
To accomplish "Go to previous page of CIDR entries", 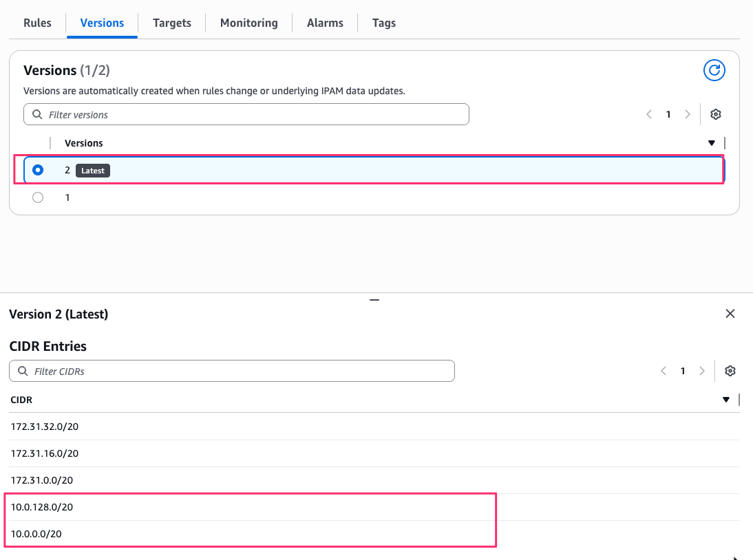I will click(x=664, y=371).
